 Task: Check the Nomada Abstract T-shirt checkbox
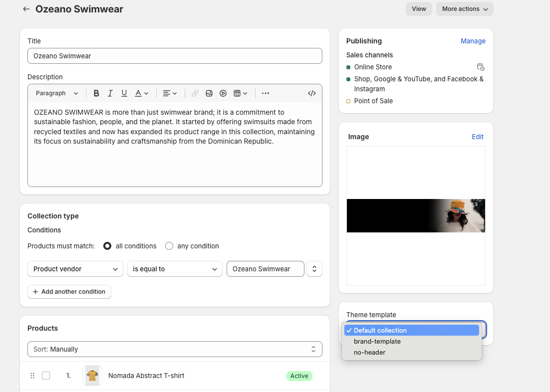coord(46,376)
